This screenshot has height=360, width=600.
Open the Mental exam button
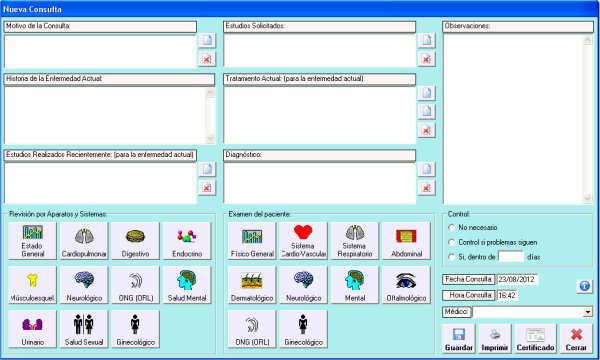click(x=355, y=285)
